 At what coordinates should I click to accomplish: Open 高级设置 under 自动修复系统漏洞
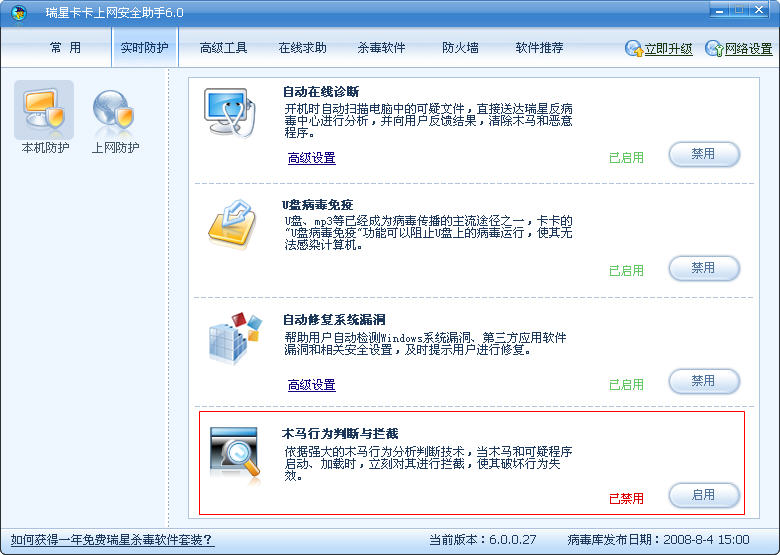[312, 385]
